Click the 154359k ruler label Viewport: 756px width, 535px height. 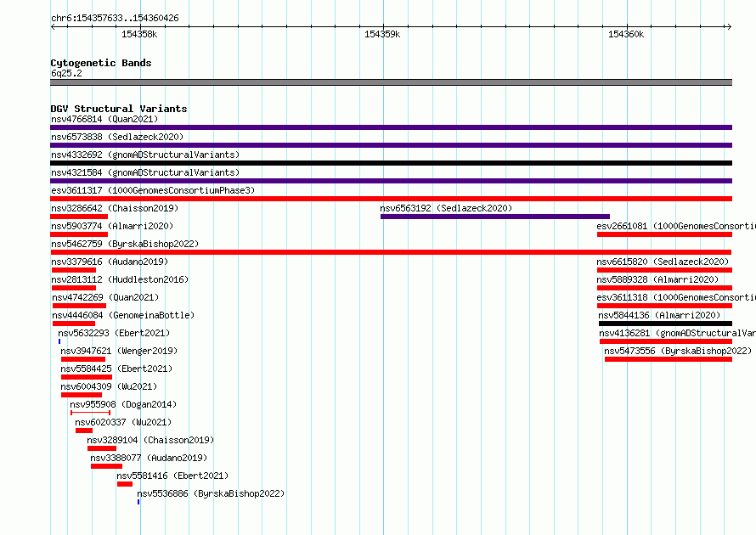pos(382,34)
